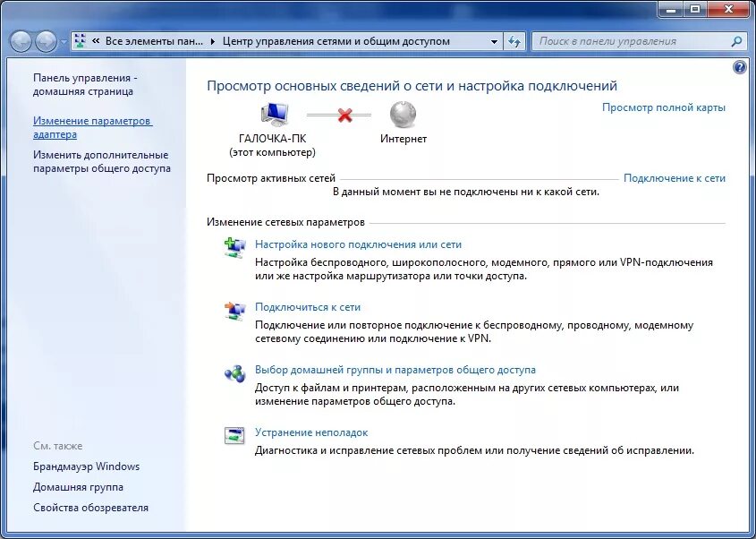756x539 pixels.
Task: Select 'Центр управления сетями и общим доступом' breadcrumb
Action: (x=336, y=41)
